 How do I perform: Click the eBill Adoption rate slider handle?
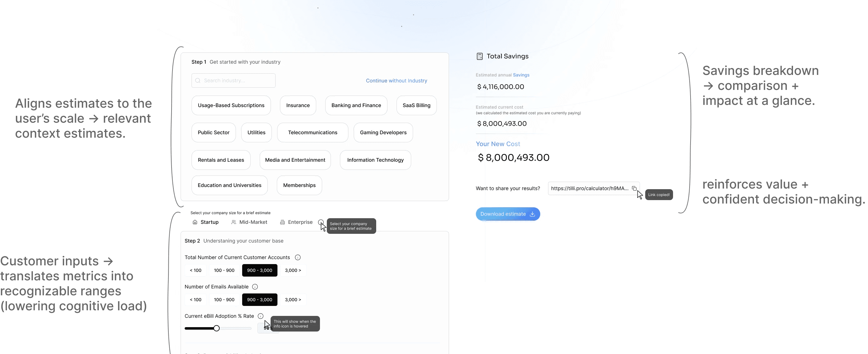click(x=216, y=328)
